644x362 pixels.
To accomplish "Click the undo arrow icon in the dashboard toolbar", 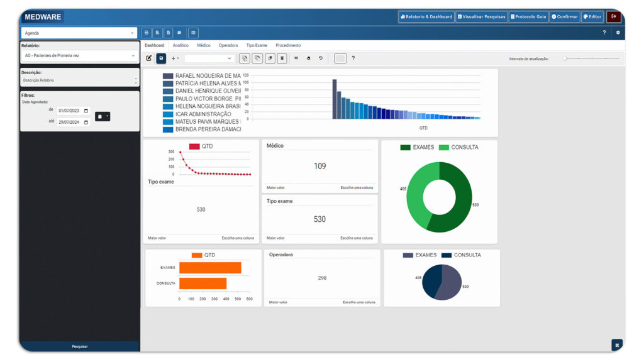I will click(x=321, y=58).
